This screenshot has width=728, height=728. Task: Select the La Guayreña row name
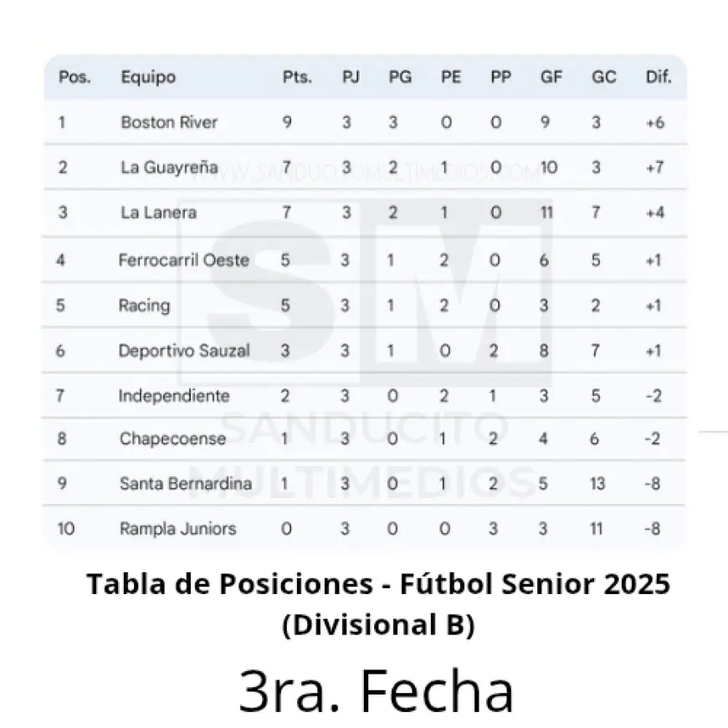pos(169,167)
